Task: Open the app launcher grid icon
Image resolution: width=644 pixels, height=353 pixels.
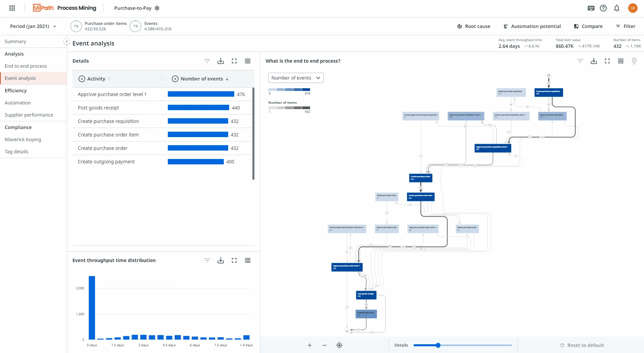Action: click(12, 8)
